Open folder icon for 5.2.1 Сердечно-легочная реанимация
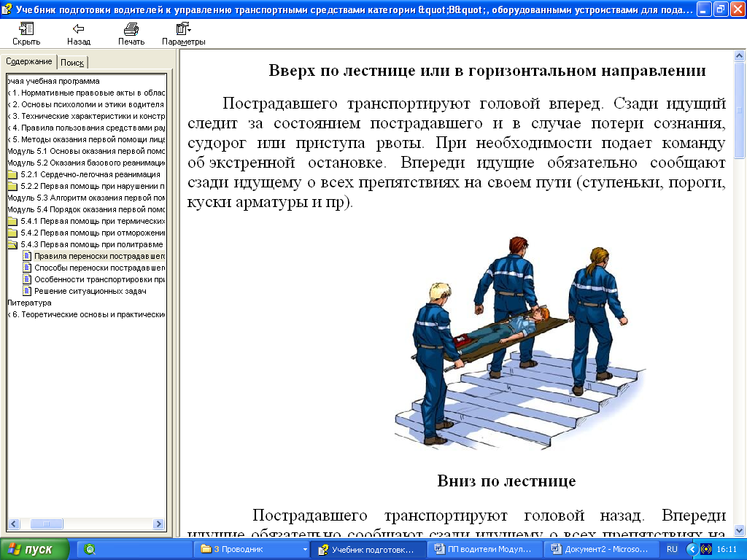 tap(13, 175)
